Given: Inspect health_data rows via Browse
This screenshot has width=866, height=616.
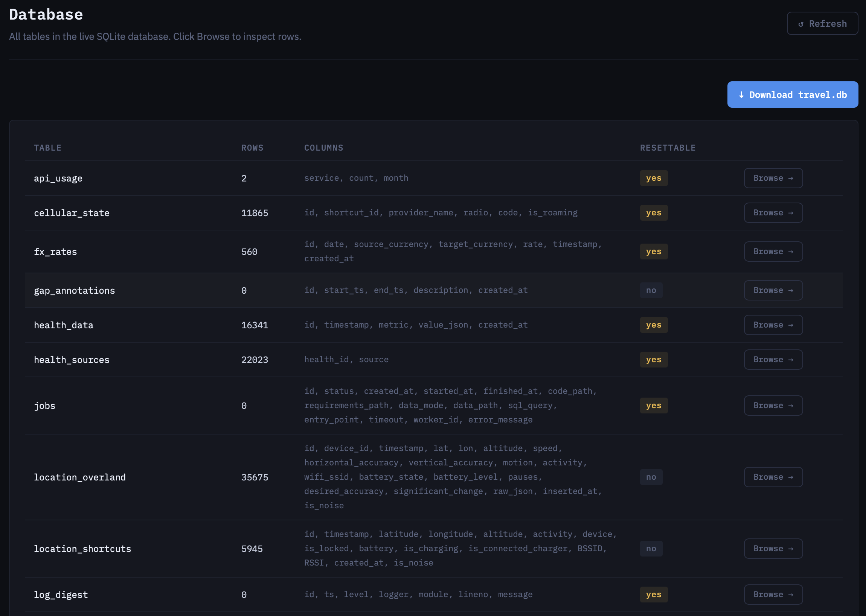Looking at the screenshot, I should coord(773,325).
